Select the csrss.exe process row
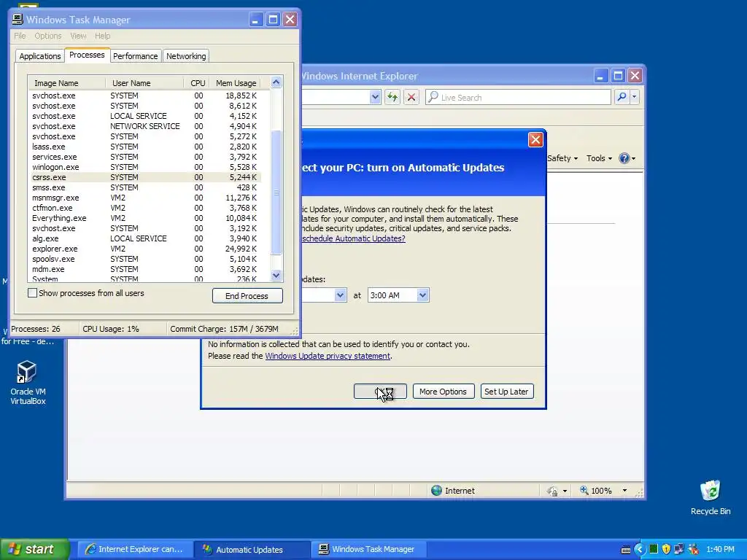 click(145, 177)
